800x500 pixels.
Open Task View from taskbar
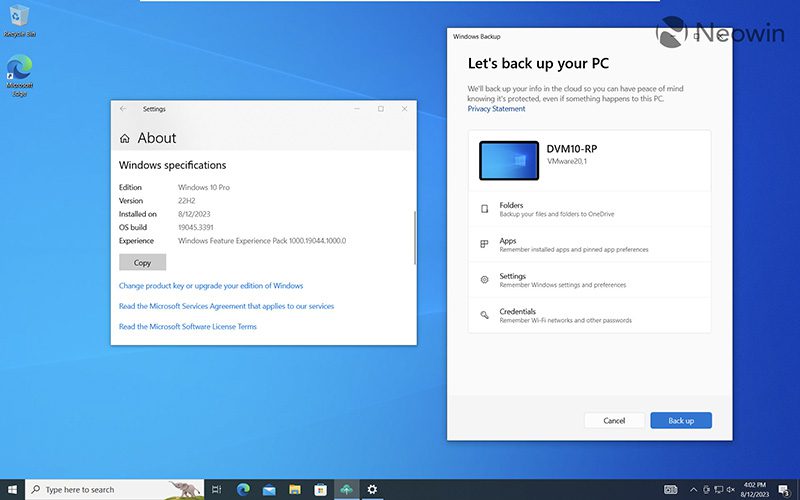[216, 490]
